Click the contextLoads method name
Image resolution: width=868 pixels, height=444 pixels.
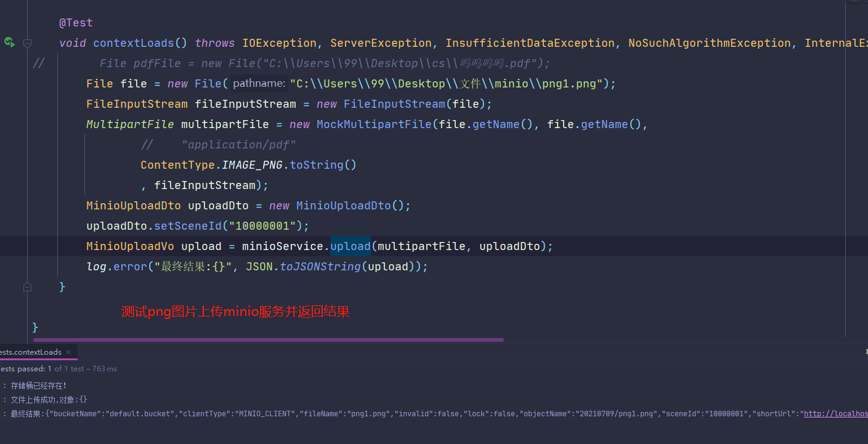(x=134, y=43)
